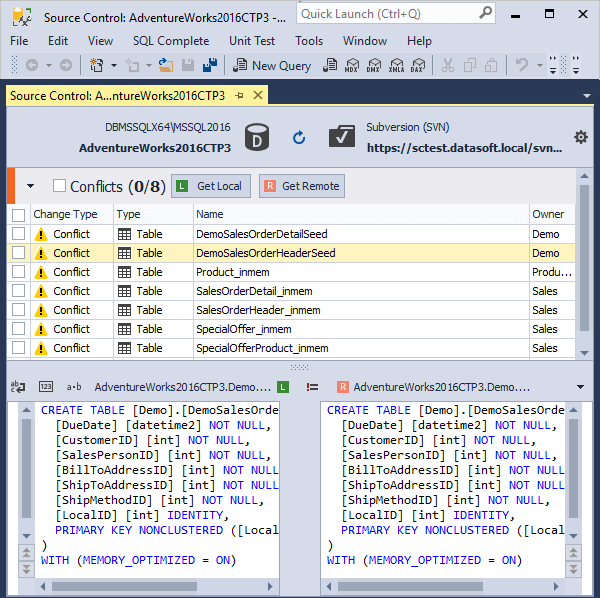This screenshot has width=600, height=598.
Task: Click the New Project toolbar icon
Action: click(96, 65)
